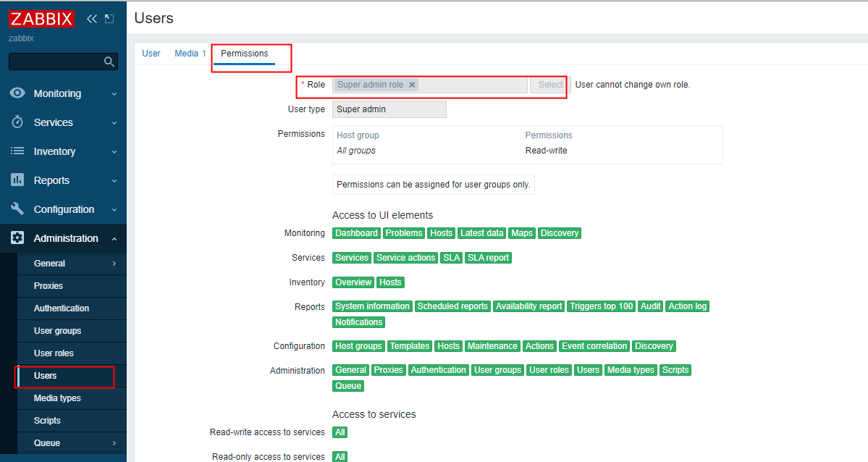
Task: Remove the Super admin role tag
Action: tap(412, 85)
